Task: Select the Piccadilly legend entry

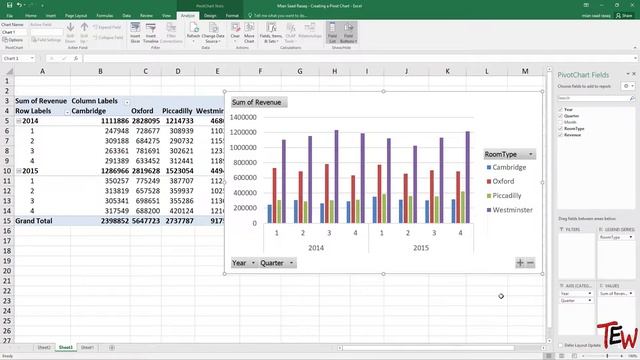Action: point(504,196)
